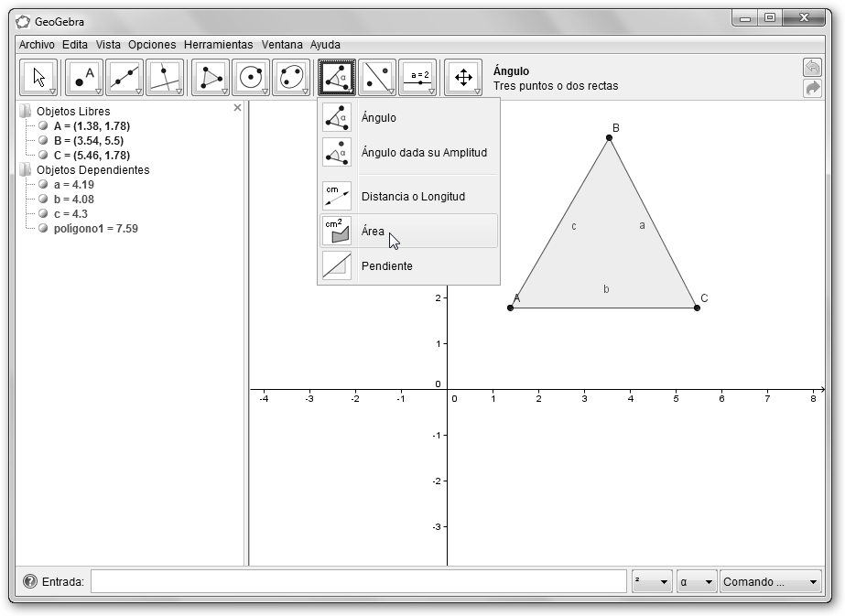This screenshot has height=616, width=845.
Task: Select the New Point tool
Action: coord(84,78)
